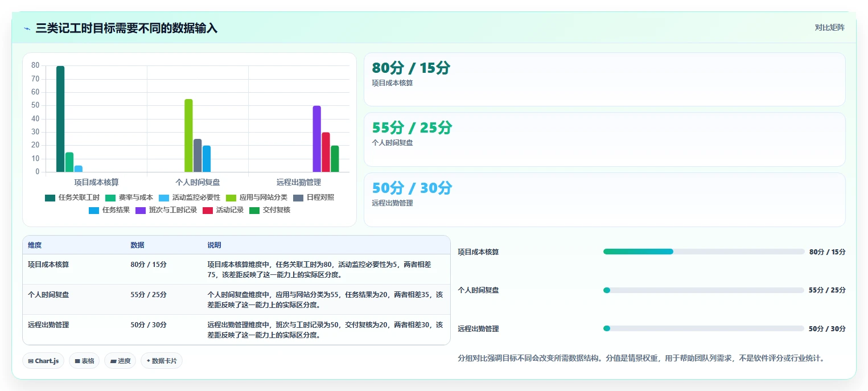
Task: Click the 说明 column header
Action: [x=214, y=245]
